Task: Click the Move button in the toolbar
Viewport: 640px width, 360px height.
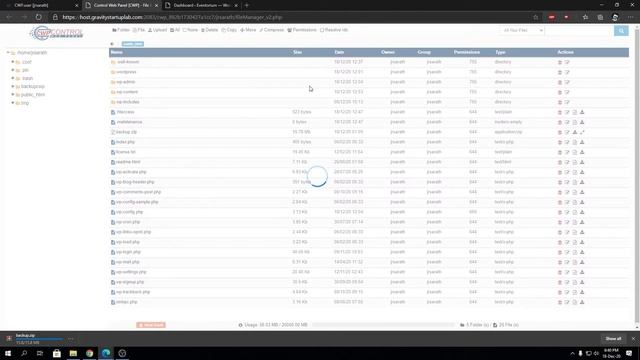Action: point(248,30)
